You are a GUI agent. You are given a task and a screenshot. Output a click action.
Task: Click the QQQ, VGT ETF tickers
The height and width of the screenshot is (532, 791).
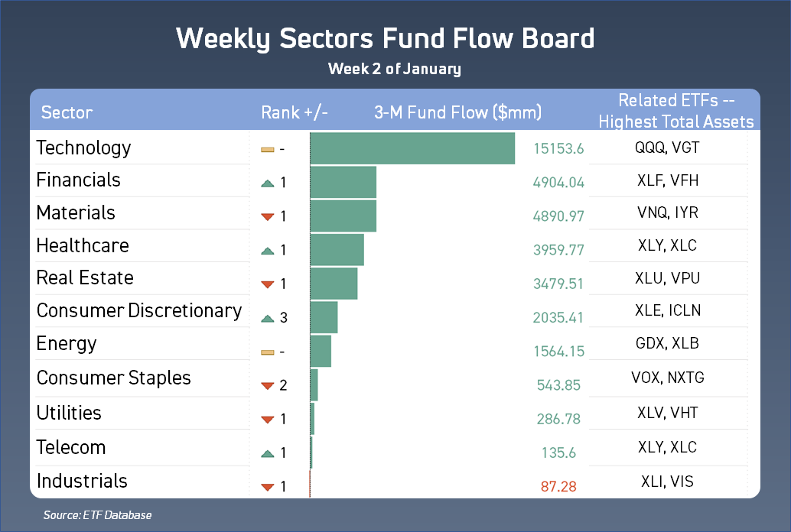[667, 148]
